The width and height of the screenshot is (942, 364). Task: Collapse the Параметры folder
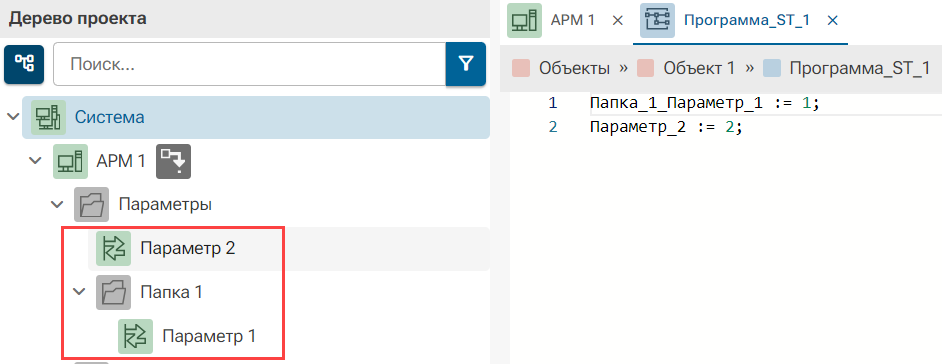point(58,205)
